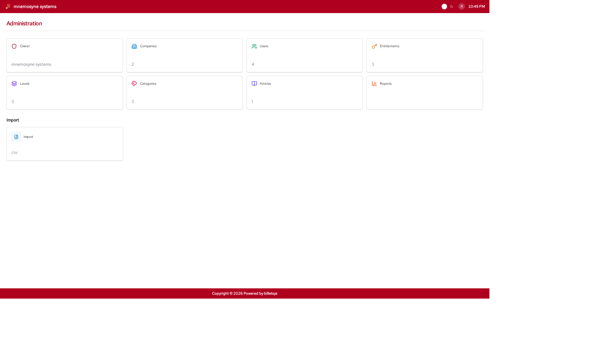
Task: Select the Users people icon
Action: click(x=254, y=46)
